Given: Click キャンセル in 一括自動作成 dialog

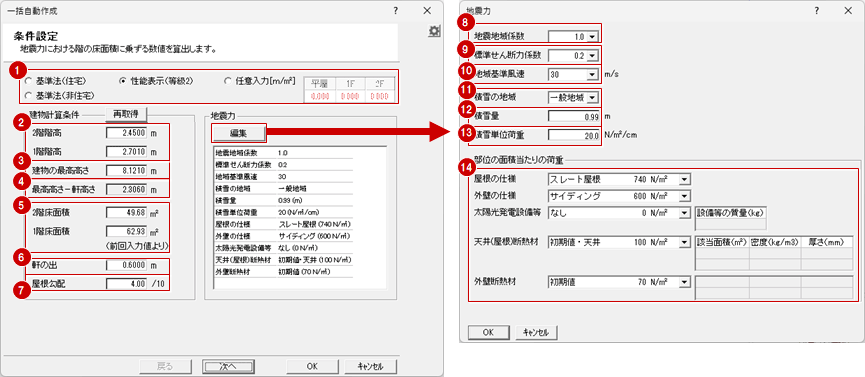Looking at the screenshot, I should point(371,367).
